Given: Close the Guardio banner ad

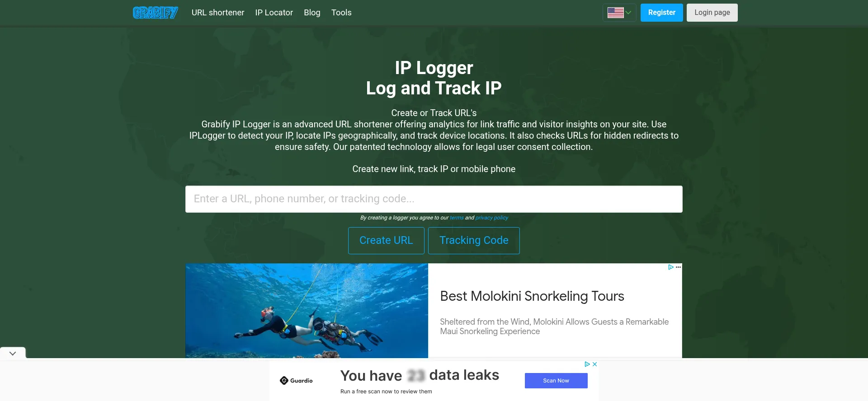Looking at the screenshot, I should coord(595,364).
